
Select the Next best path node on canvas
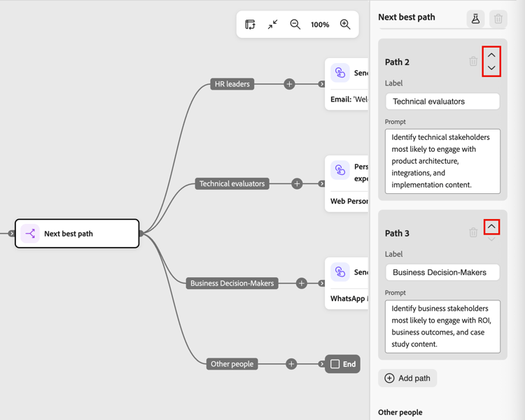coord(77,233)
